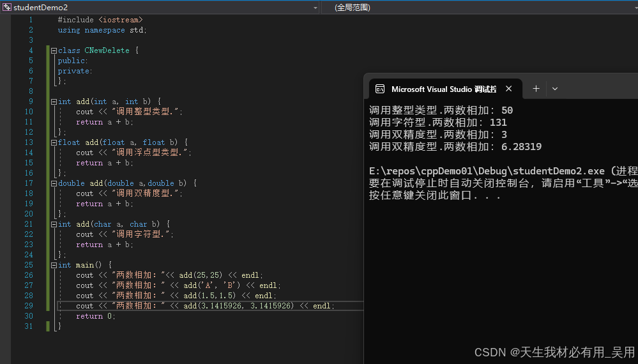Click console output value 6.28319
Viewport: 638px width, 364px height.
(x=521, y=147)
